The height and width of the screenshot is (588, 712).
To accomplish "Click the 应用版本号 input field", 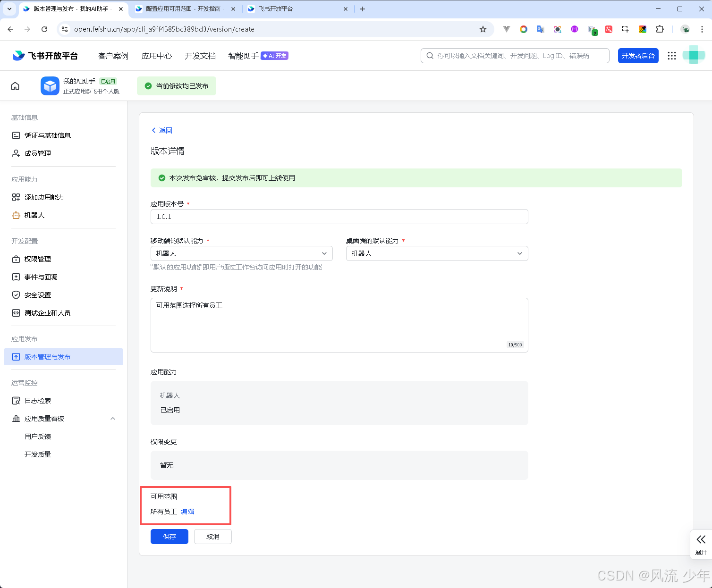I will point(339,217).
